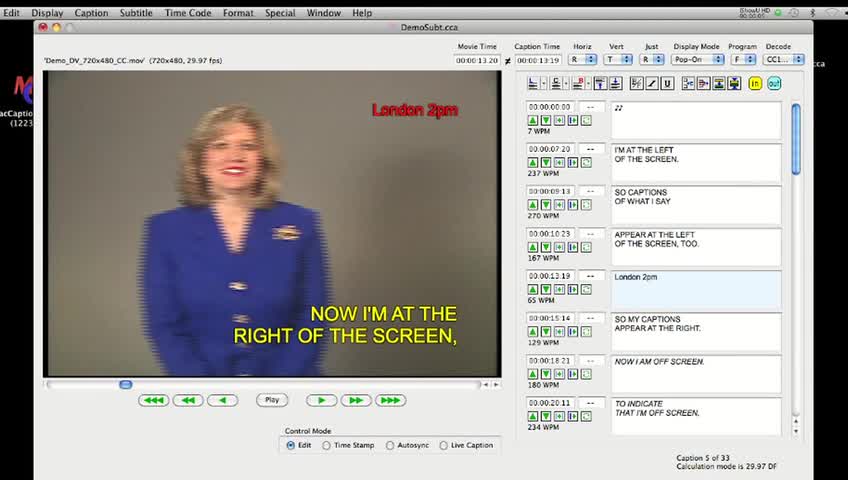Open the Just justification dropdown
The height and width of the screenshot is (480, 848).
click(652, 59)
